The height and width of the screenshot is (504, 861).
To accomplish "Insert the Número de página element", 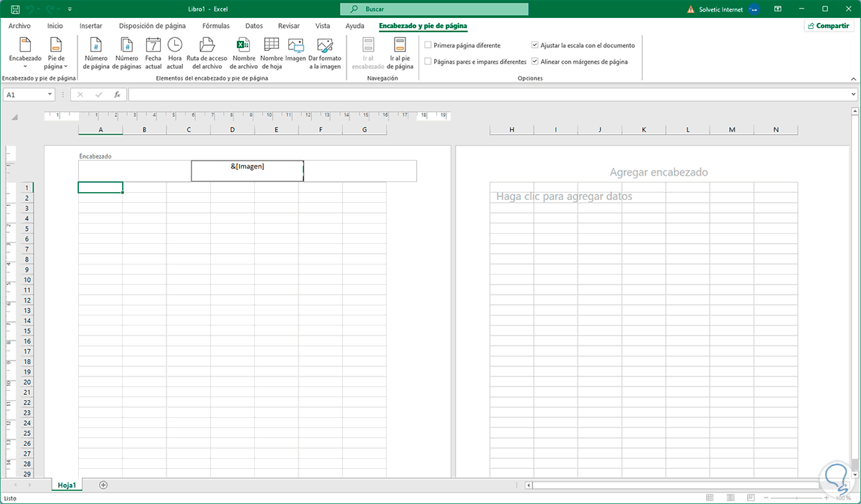I will pos(96,54).
